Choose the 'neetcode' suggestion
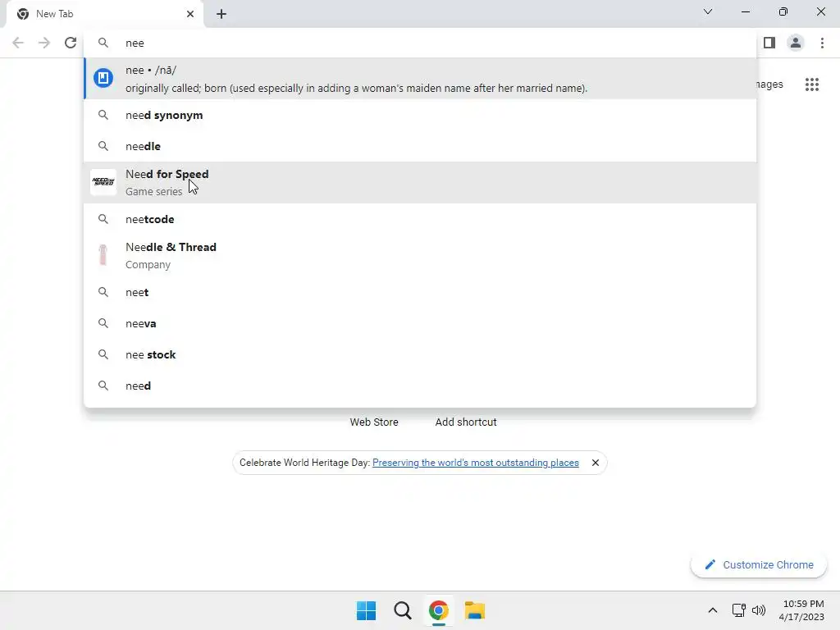 pos(420,219)
